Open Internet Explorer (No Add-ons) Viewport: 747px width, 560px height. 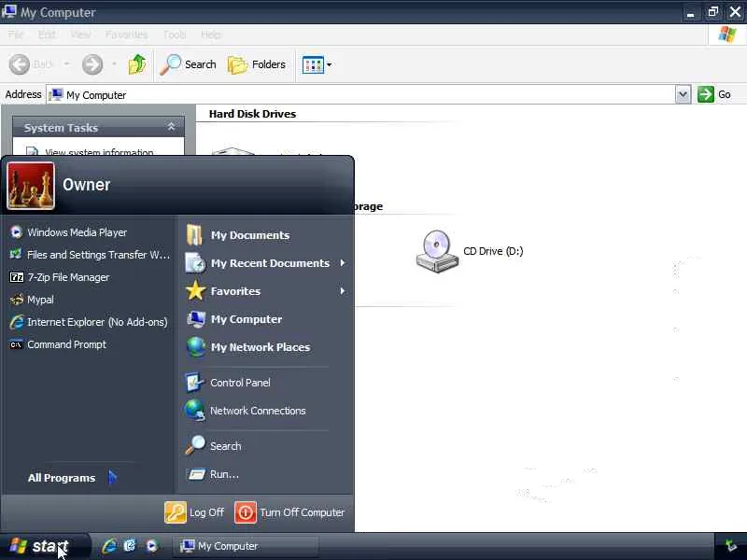point(89,322)
